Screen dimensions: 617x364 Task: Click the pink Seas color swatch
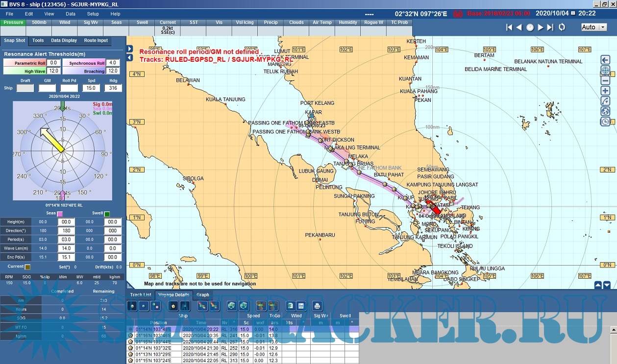[60, 214]
